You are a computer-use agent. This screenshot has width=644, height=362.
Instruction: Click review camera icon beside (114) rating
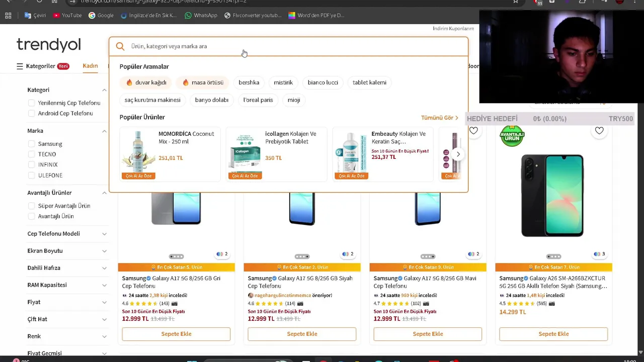(300, 304)
